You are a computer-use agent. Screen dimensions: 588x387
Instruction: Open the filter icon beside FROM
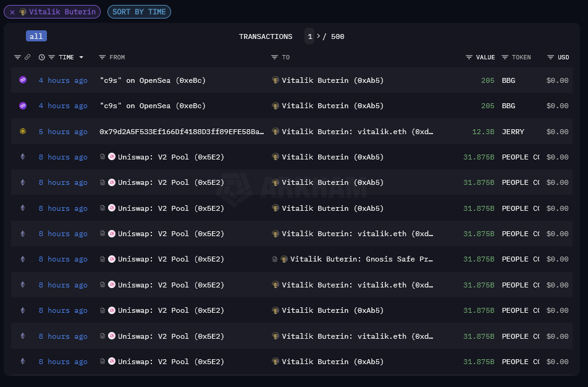[x=102, y=57]
